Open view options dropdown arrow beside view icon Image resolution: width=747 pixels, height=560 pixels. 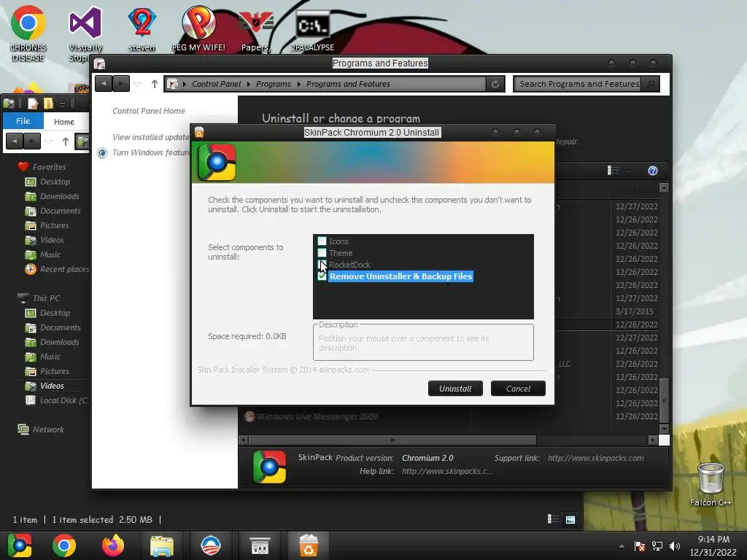[629, 171]
